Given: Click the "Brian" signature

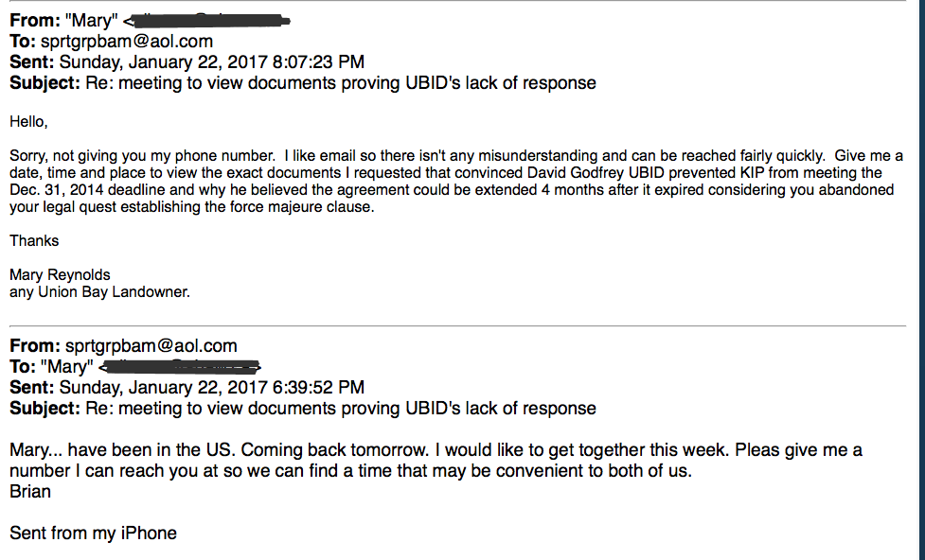Looking at the screenshot, I should (x=30, y=492).
